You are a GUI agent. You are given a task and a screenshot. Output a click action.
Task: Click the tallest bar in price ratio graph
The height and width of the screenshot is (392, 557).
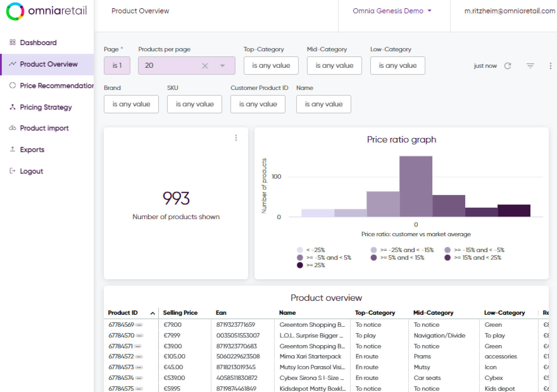(x=416, y=187)
